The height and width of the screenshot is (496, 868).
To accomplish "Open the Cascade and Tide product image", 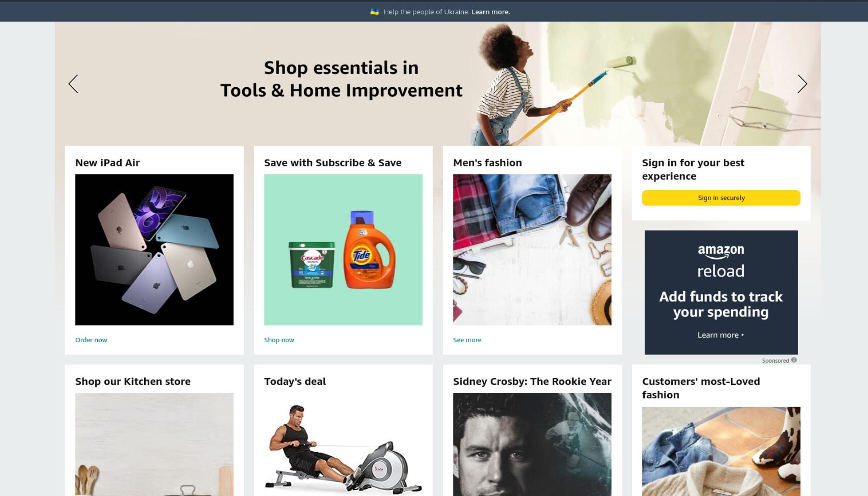I will (343, 250).
